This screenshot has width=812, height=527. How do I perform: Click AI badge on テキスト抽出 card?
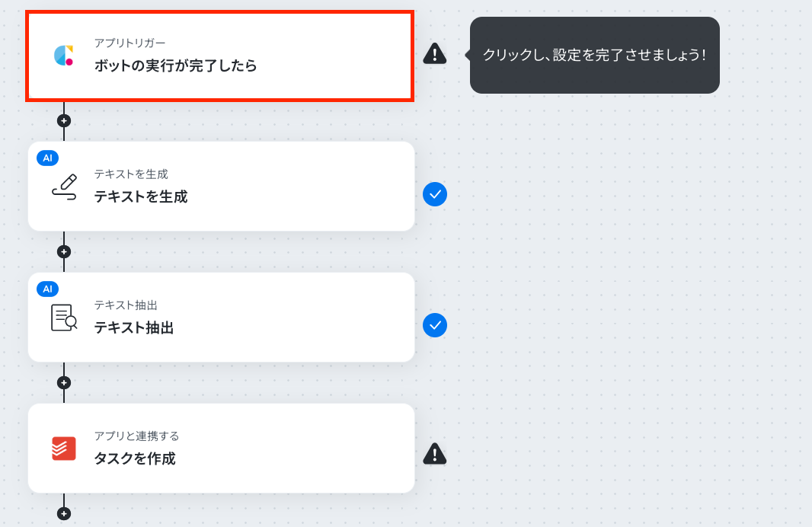(x=48, y=289)
